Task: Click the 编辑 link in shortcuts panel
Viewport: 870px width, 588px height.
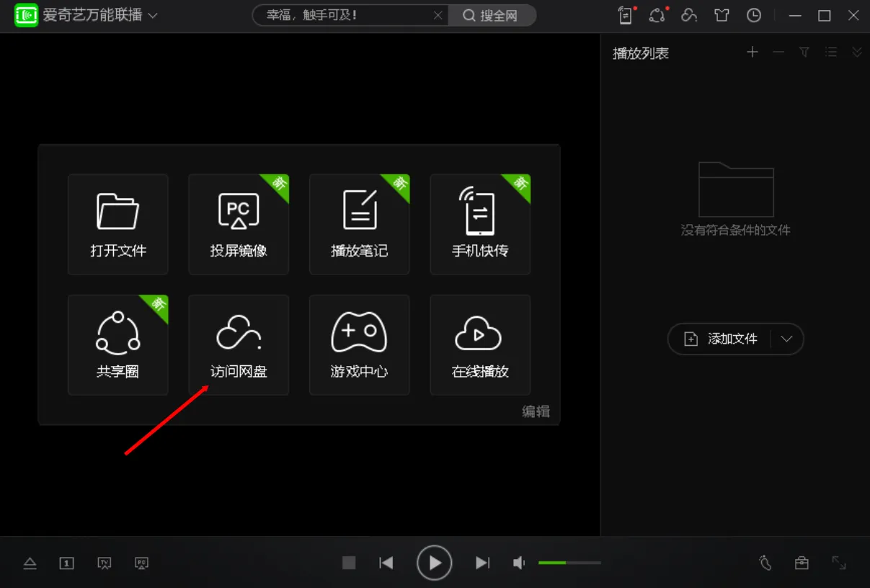Action: (x=536, y=411)
